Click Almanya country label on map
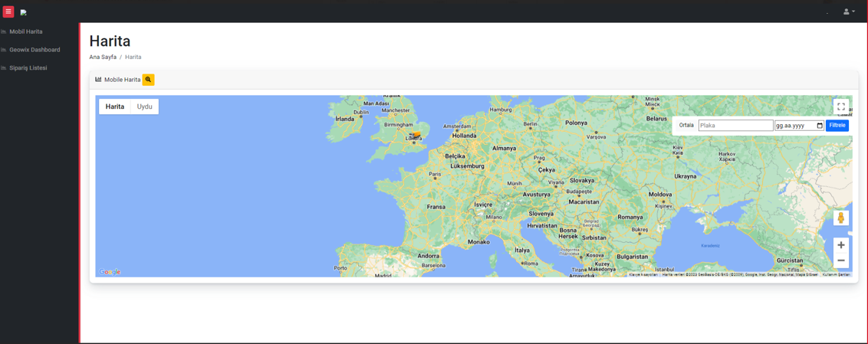This screenshot has height=344, width=868. coord(505,148)
